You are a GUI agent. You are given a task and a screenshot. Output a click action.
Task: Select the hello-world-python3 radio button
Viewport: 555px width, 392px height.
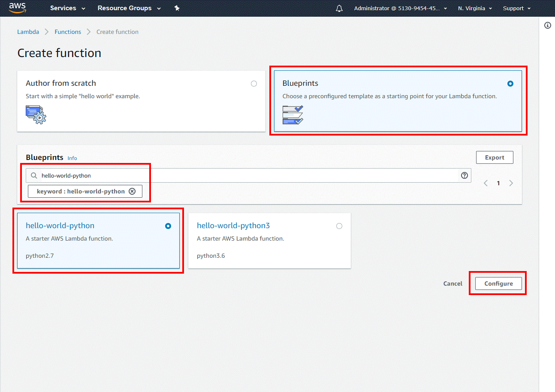point(339,226)
